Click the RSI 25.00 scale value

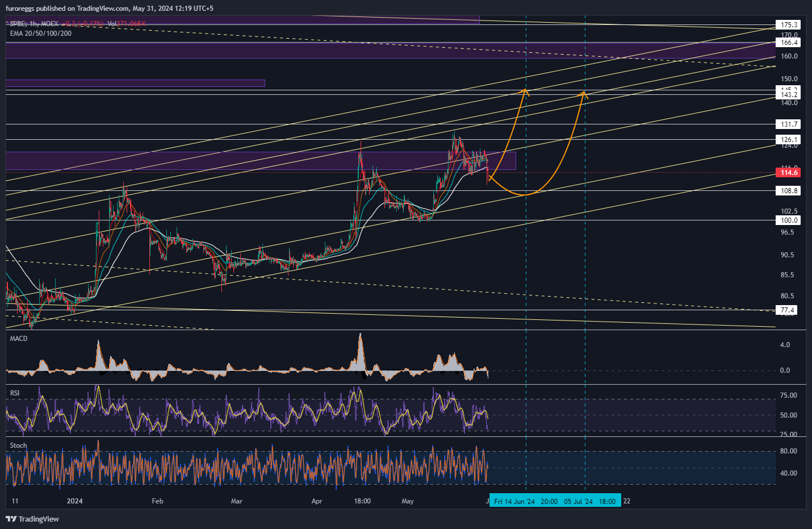(x=789, y=435)
